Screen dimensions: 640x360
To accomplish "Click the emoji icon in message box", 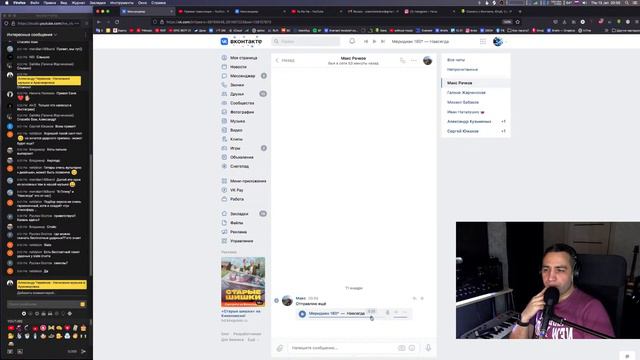I will [412, 348].
